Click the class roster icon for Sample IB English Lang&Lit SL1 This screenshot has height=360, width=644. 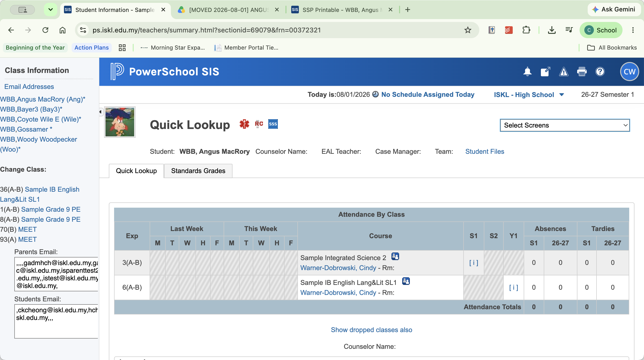pos(406,281)
